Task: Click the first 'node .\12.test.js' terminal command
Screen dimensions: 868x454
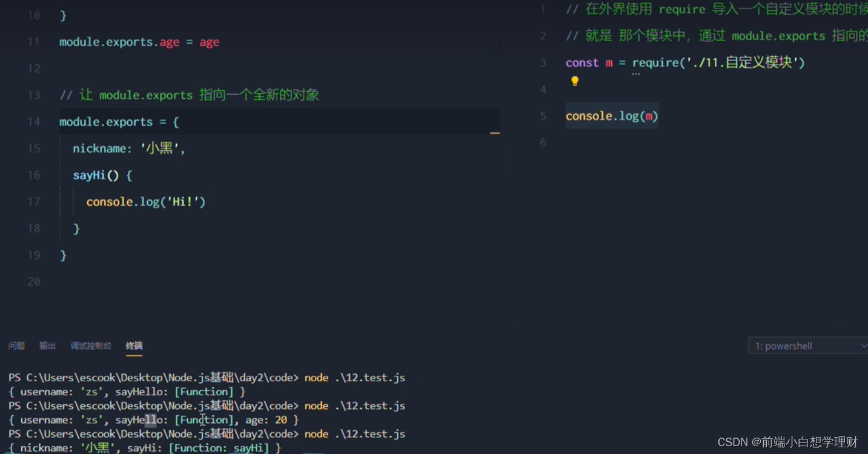Action: 355,378
